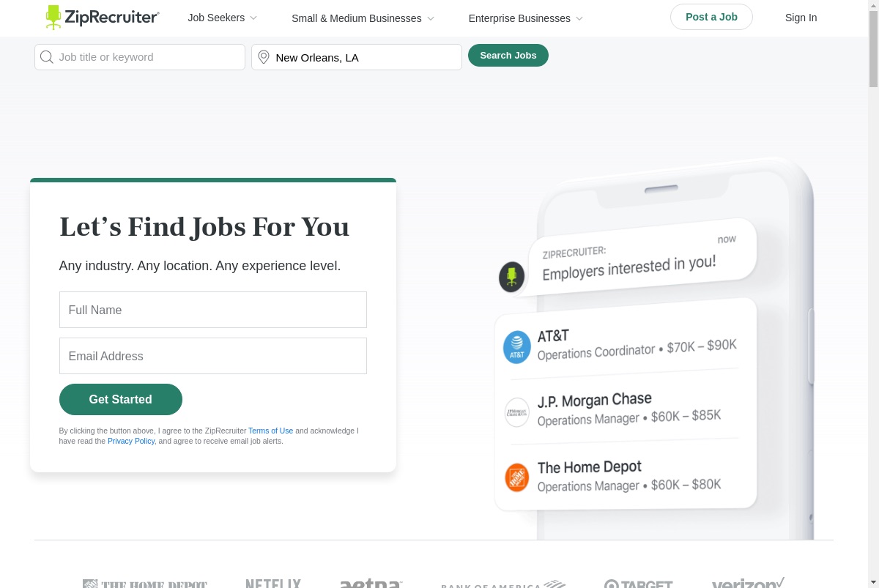Click the Post a Job button

[x=711, y=17]
